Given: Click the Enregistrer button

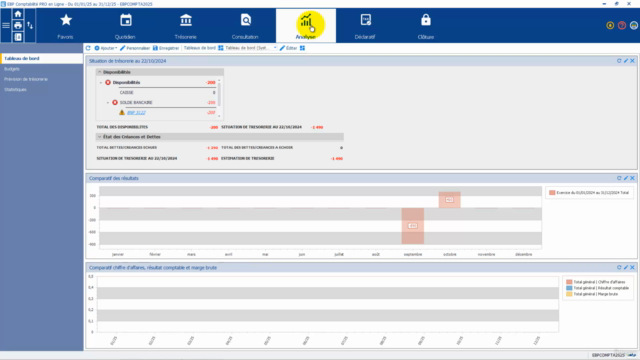Looking at the screenshot, I should click(166, 48).
